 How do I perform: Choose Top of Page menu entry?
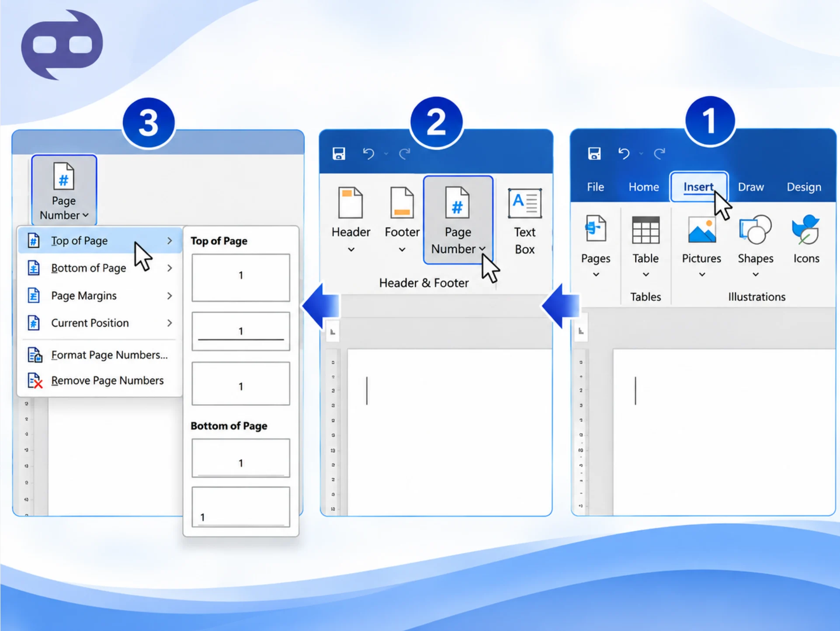(100, 241)
